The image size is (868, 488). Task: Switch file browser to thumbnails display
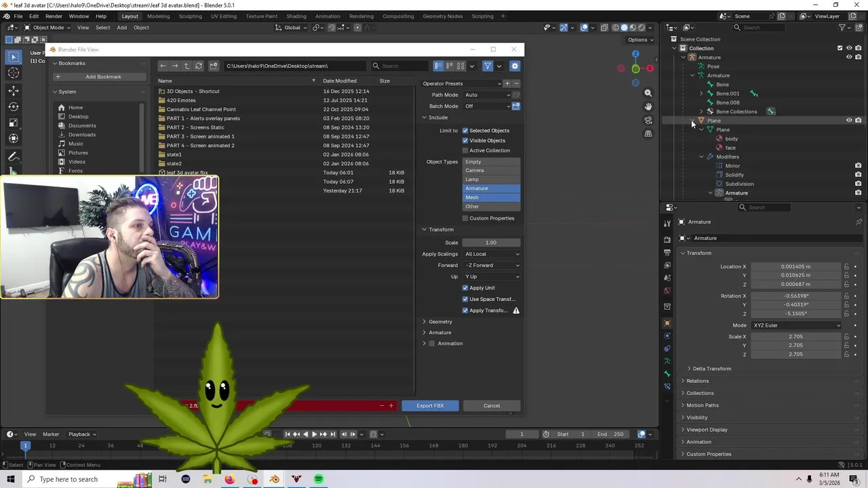click(x=460, y=66)
